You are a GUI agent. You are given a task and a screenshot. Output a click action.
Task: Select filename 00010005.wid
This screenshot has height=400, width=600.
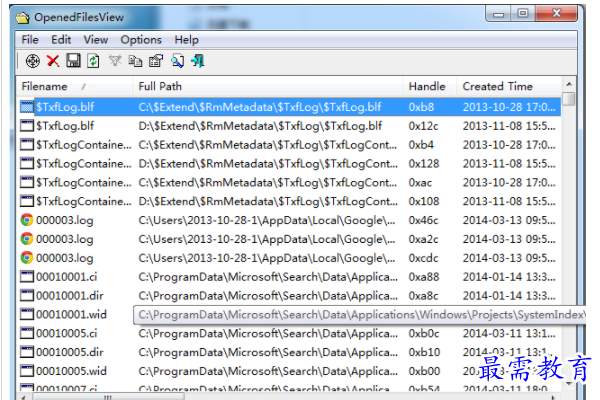[71, 371]
